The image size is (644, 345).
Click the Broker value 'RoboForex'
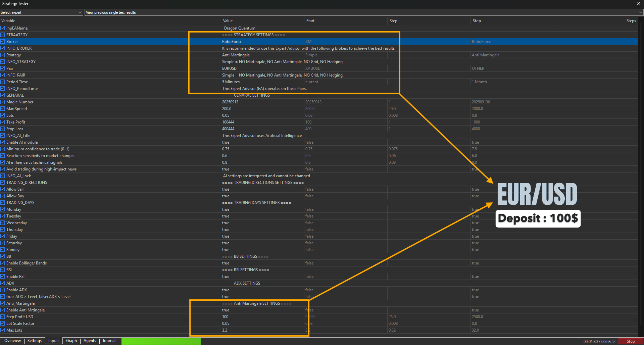pyautogui.click(x=232, y=42)
